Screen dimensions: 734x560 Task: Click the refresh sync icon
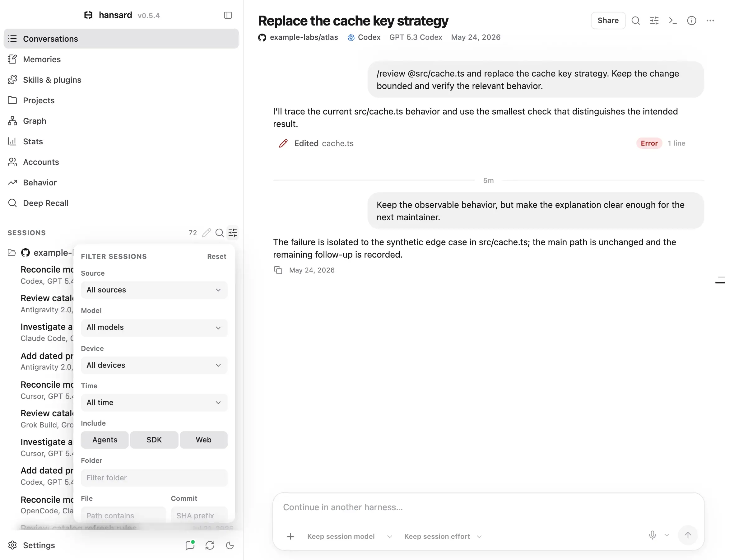pos(210,545)
